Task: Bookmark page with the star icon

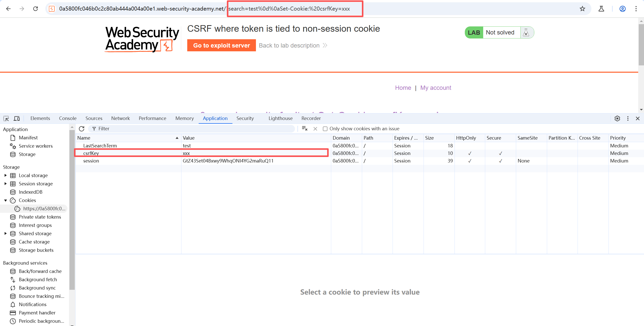Action: tap(582, 9)
